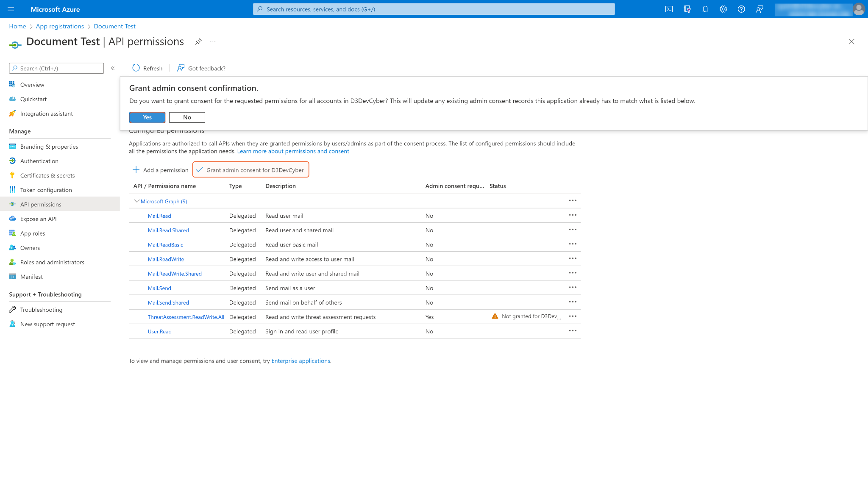Click the global search resources field
868x488 pixels.
434,9
